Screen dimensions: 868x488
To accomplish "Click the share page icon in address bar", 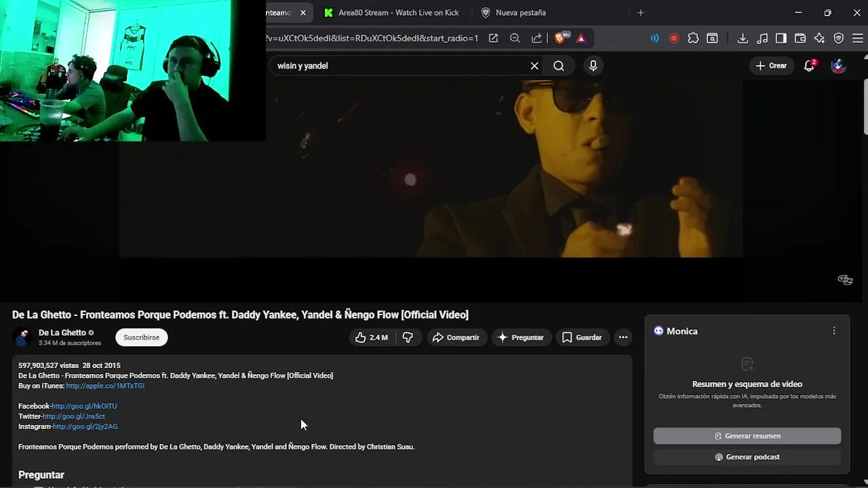I will click(536, 39).
